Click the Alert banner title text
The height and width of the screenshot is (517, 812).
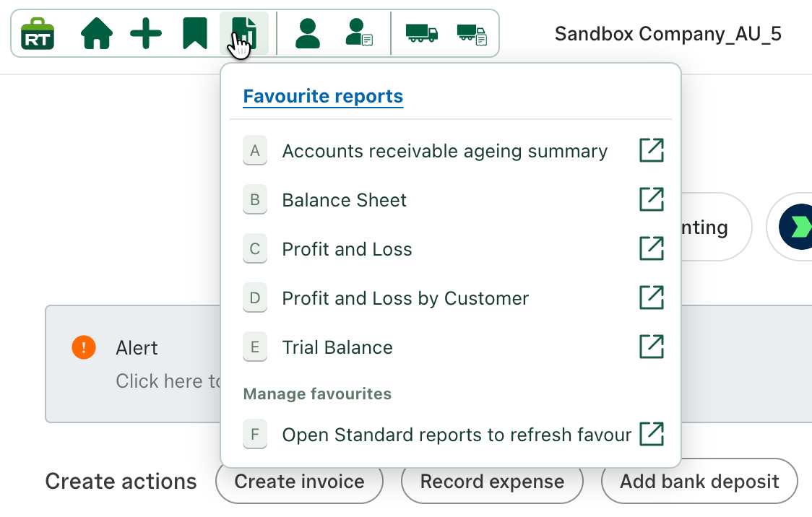(x=137, y=348)
